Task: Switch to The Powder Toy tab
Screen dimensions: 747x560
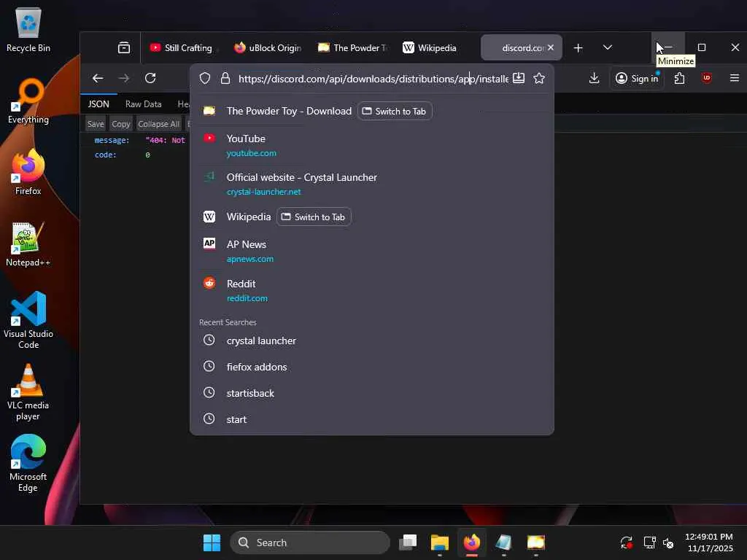Action: [x=352, y=47]
